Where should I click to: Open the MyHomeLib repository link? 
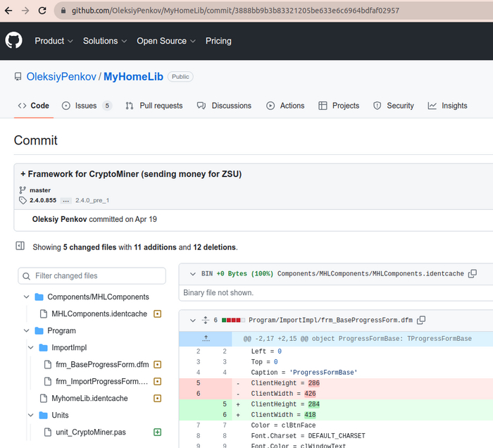click(133, 77)
